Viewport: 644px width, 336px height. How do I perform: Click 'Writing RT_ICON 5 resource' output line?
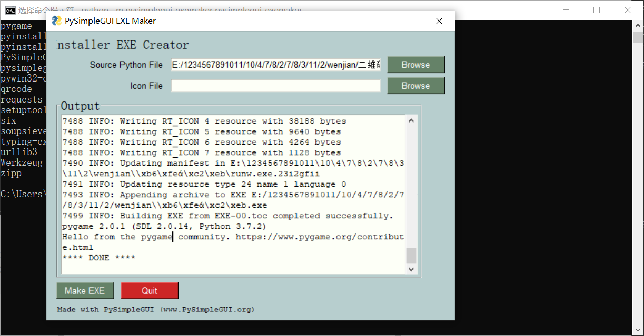(x=202, y=131)
